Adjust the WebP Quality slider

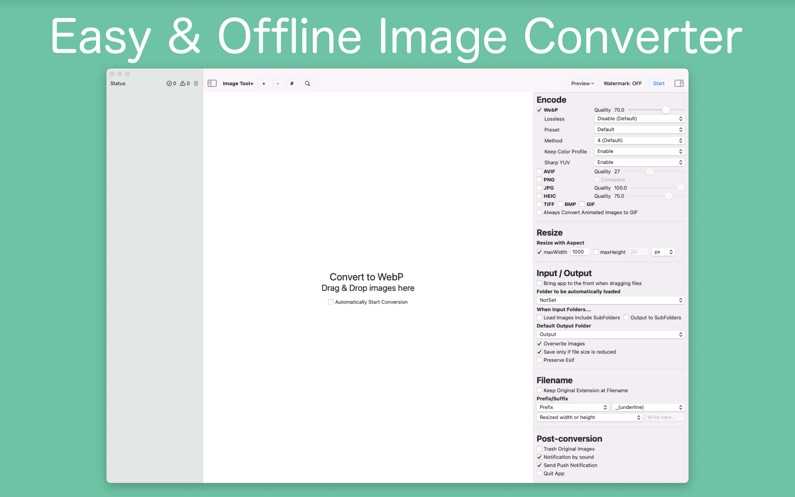[x=665, y=110]
